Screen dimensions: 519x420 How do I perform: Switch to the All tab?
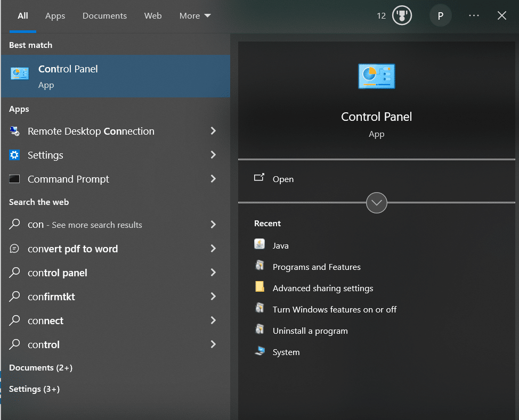click(x=22, y=15)
